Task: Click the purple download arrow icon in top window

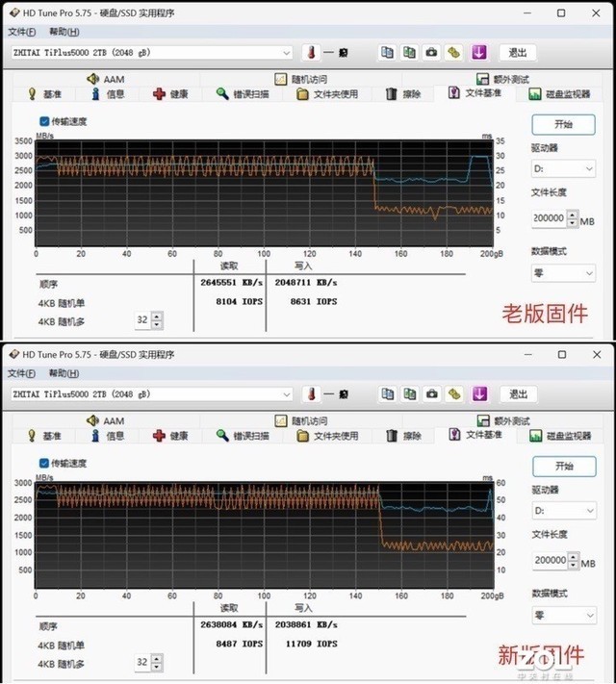Action: (478, 53)
